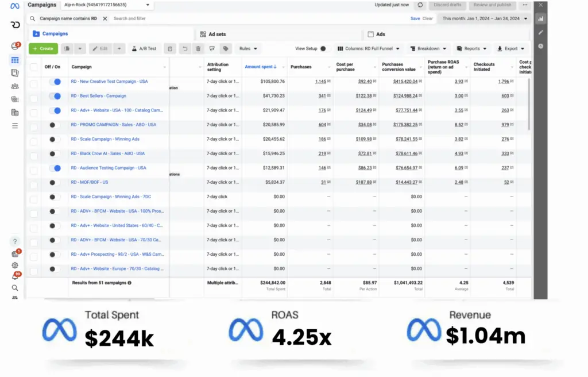This screenshot has height=377, width=588.
Task: Open the billing sidebar icon
Action: pos(14,112)
